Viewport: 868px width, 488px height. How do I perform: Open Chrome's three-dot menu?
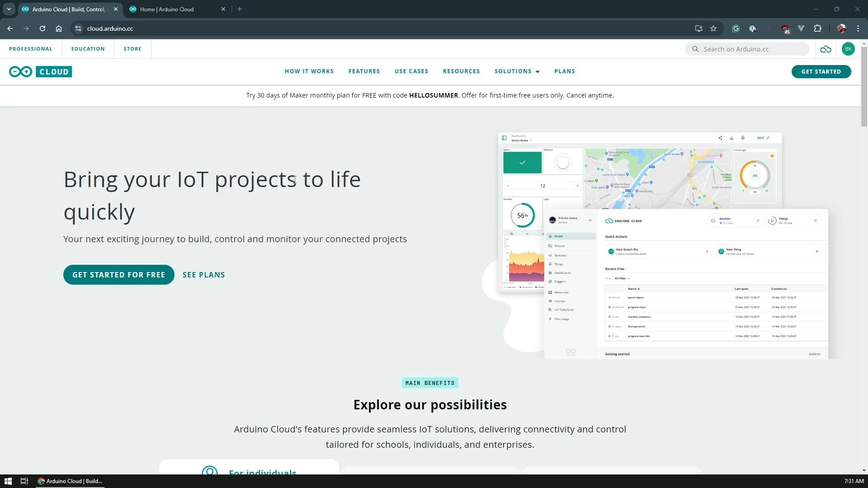858,28
